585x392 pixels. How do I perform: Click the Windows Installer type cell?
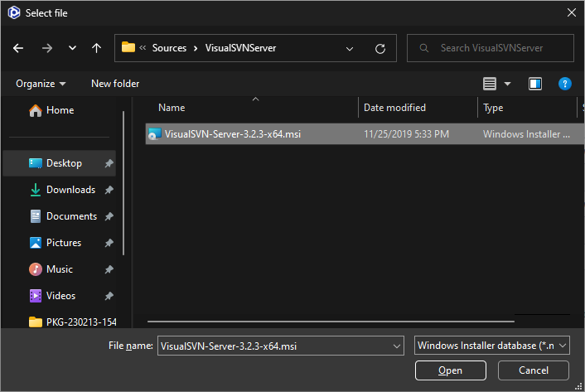click(x=526, y=134)
